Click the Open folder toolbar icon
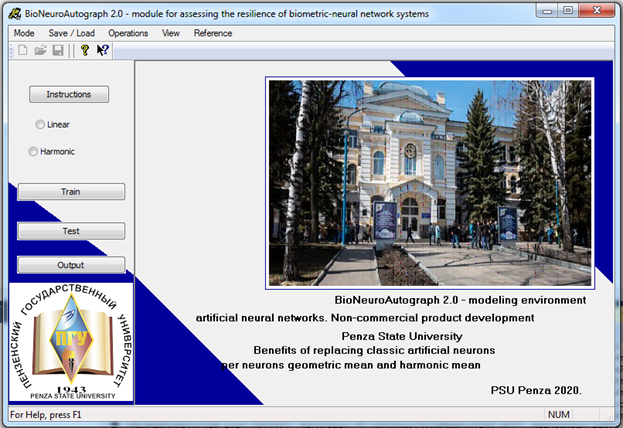623x428 pixels. [40, 50]
